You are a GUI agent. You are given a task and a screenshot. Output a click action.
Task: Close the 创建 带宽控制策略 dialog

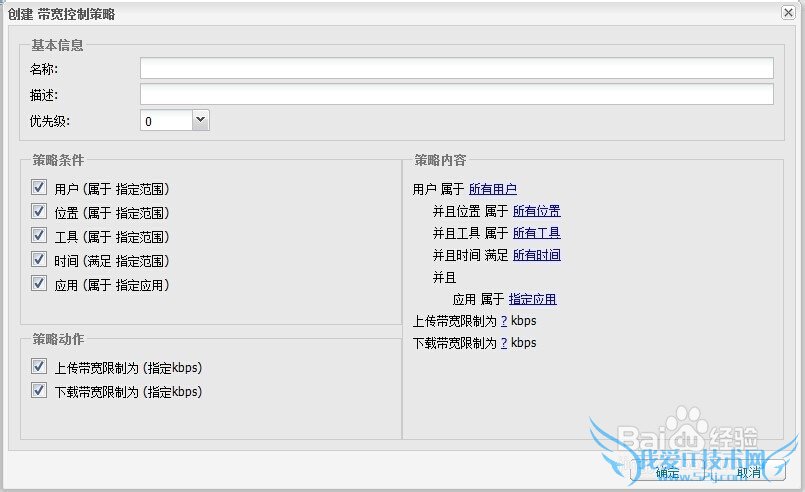(x=788, y=12)
